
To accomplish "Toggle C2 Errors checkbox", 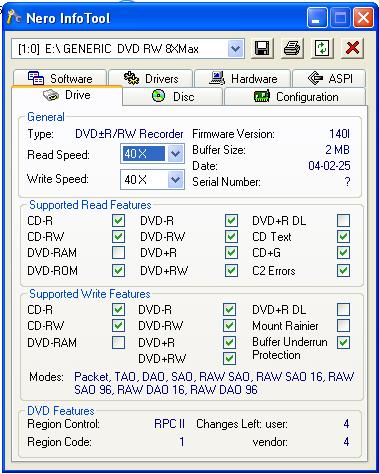I will click(343, 270).
